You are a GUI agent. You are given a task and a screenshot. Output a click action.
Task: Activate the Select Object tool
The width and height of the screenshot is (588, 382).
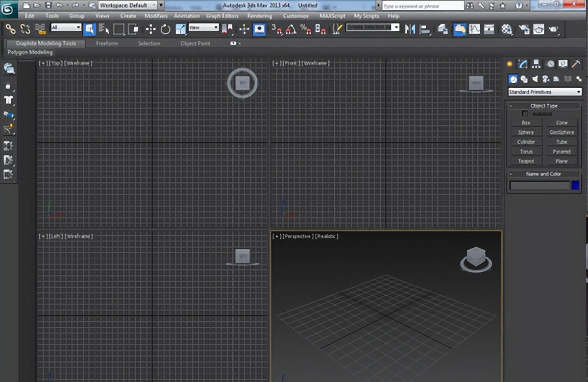tap(89, 29)
